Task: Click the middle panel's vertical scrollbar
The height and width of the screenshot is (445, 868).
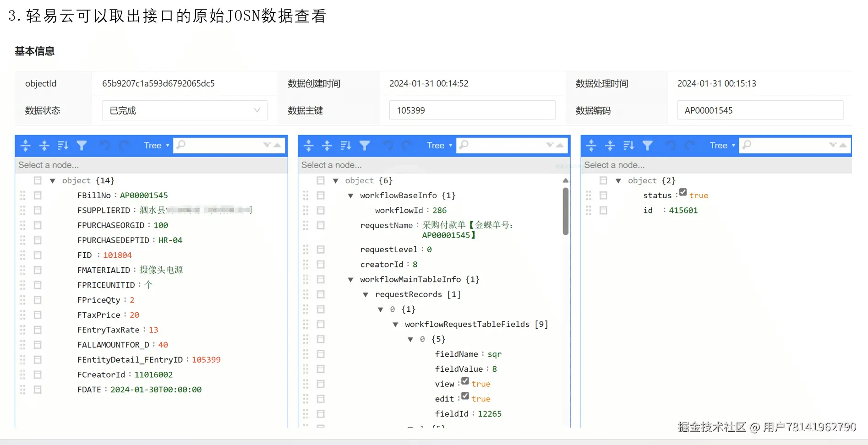Action: [566, 211]
